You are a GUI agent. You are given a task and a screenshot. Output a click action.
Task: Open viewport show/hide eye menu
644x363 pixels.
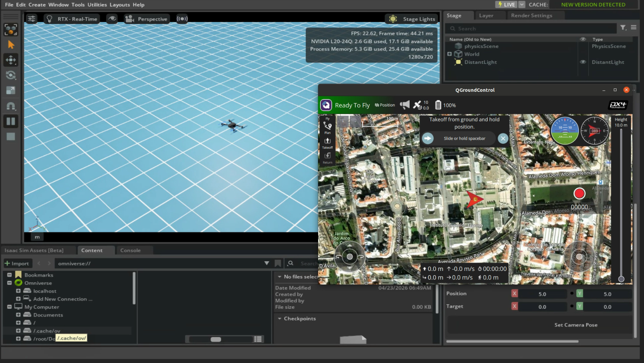click(x=112, y=19)
